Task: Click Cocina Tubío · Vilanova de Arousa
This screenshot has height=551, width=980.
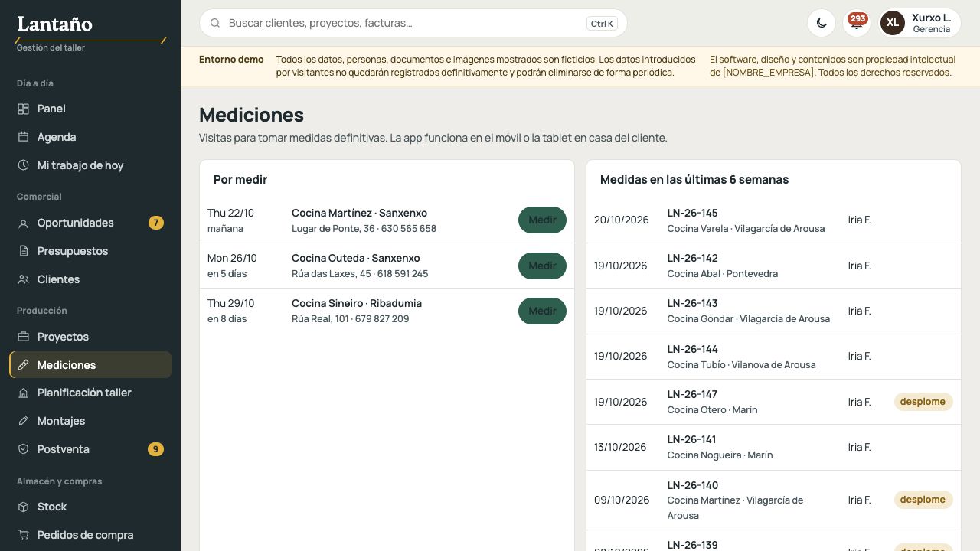Action: [x=741, y=365]
